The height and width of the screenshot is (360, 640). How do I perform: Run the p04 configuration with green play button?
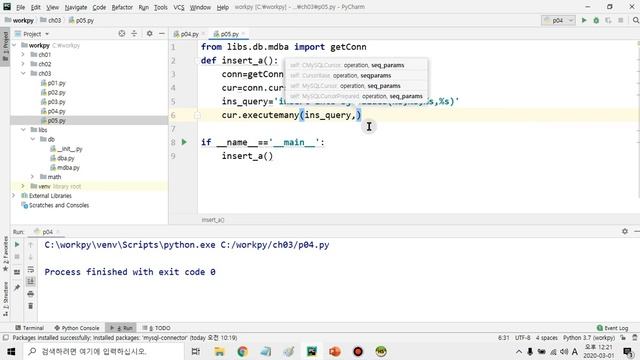coord(584,20)
